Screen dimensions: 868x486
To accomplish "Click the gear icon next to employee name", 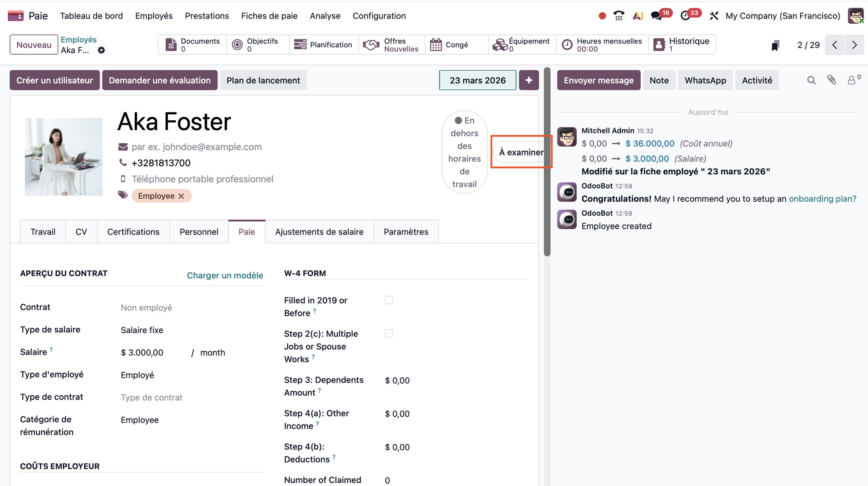I will (x=101, y=50).
